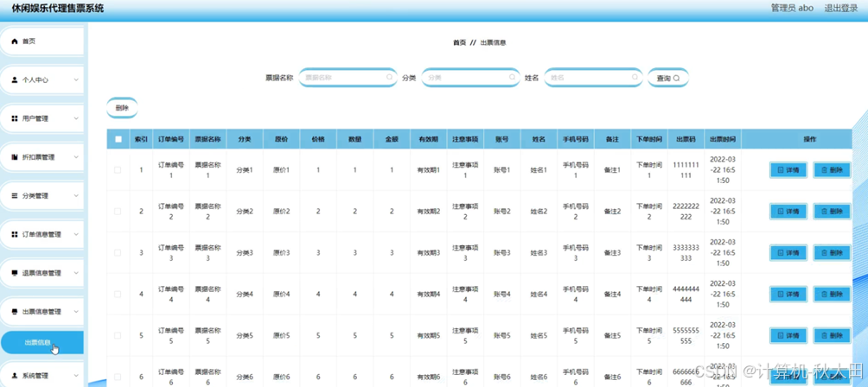Expand the 系统管理 chevron
868x387 pixels.
(x=76, y=376)
